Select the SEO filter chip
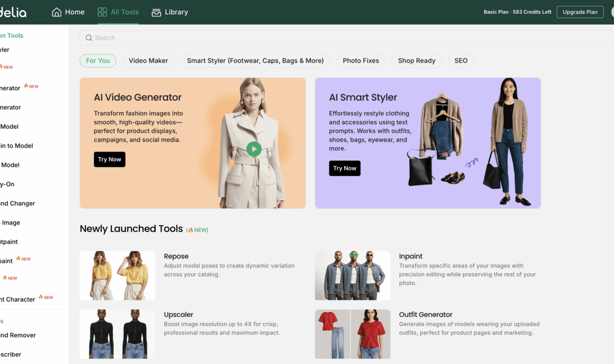The height and width of the screenshot is (364, 614). click(461, 61)
